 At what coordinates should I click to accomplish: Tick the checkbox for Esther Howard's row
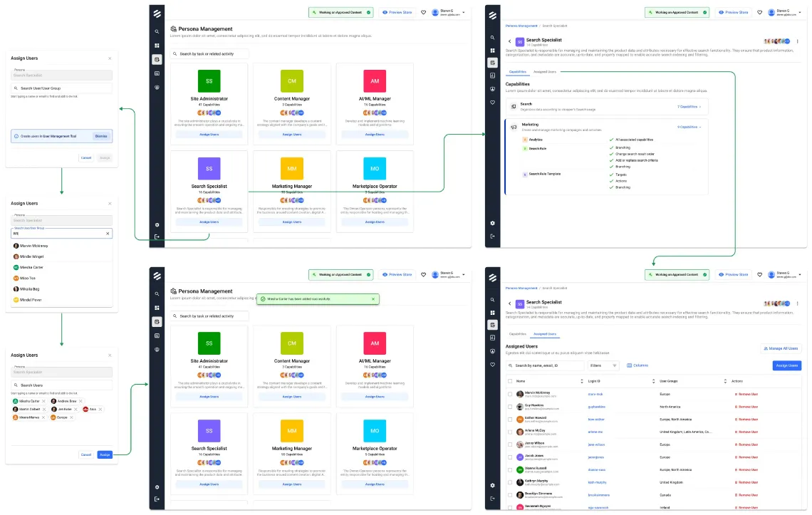coord(510,419)
